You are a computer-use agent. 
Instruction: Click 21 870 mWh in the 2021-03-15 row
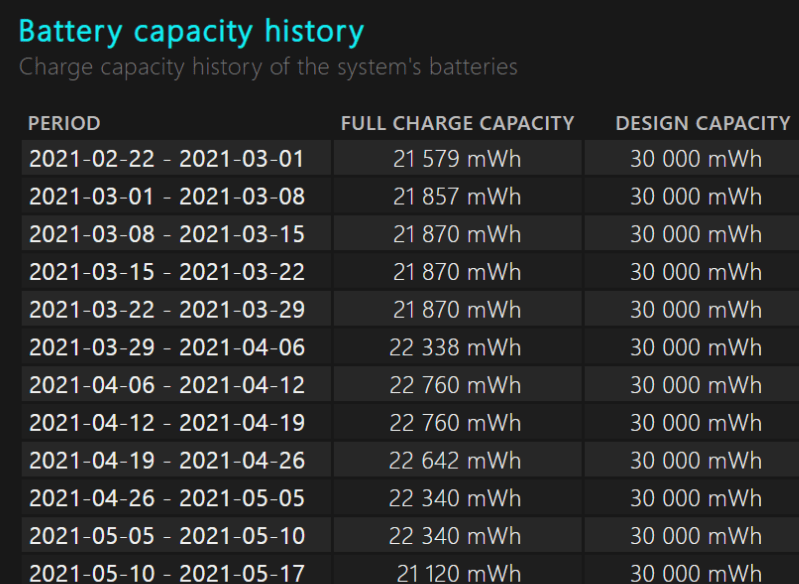click(x=457, y=272)
